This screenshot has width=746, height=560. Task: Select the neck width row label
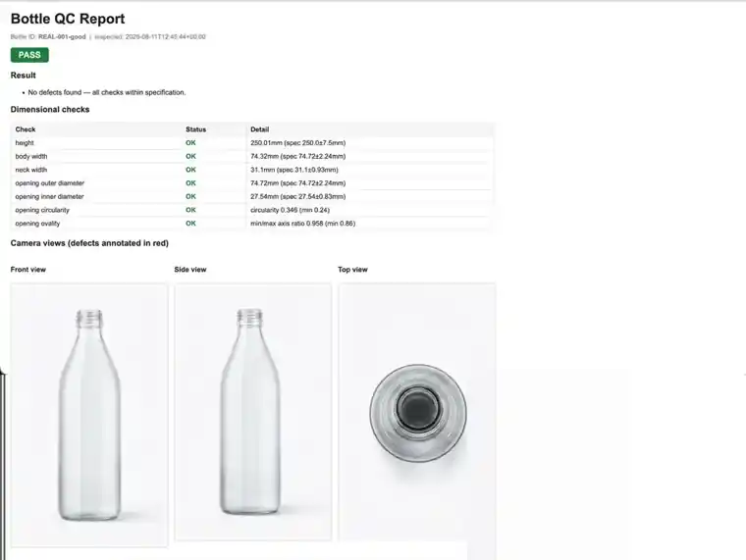[x=31, y=170]
